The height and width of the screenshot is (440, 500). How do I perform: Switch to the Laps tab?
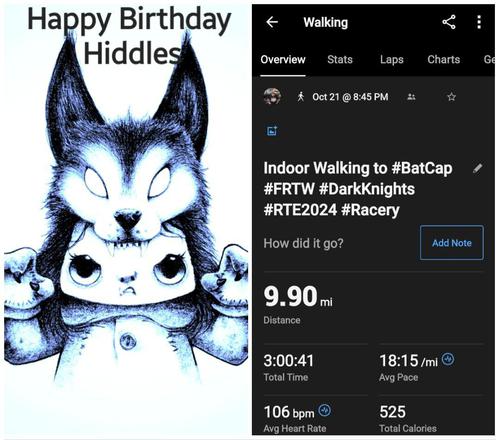[x=392, y=59]
